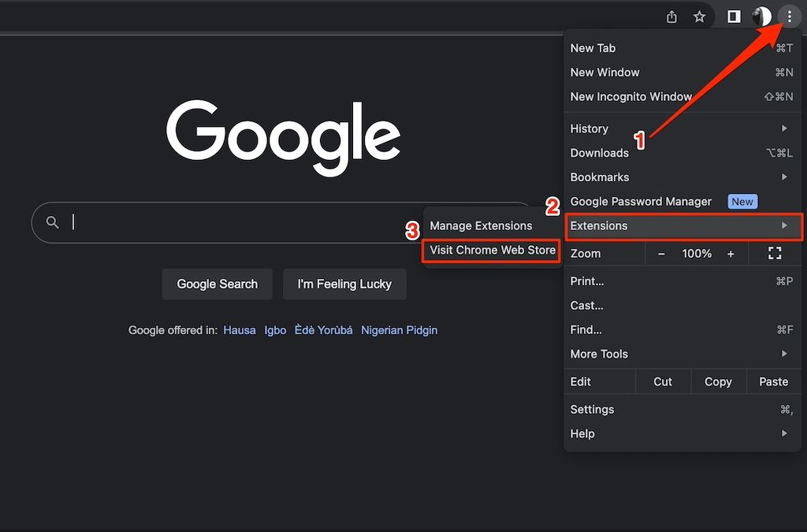Open Chrome's three-dot menu
Viewport: 807px width, 532px height.
tap(790, 16)
